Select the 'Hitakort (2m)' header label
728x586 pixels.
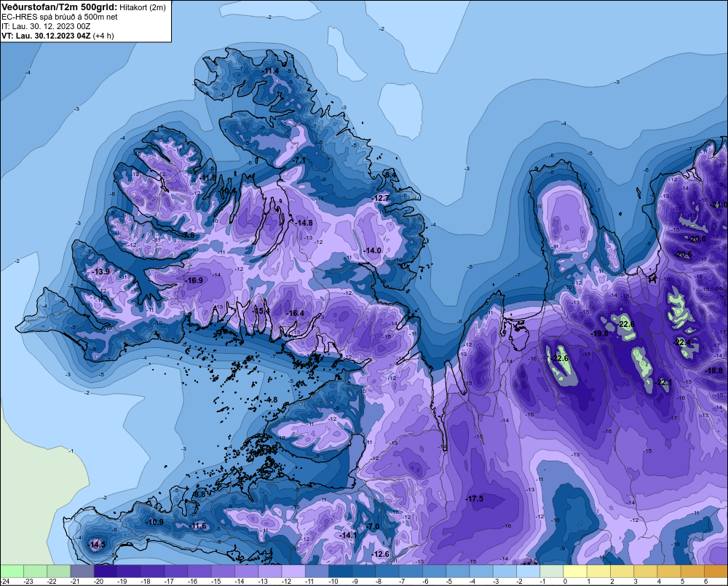point(143,7)
